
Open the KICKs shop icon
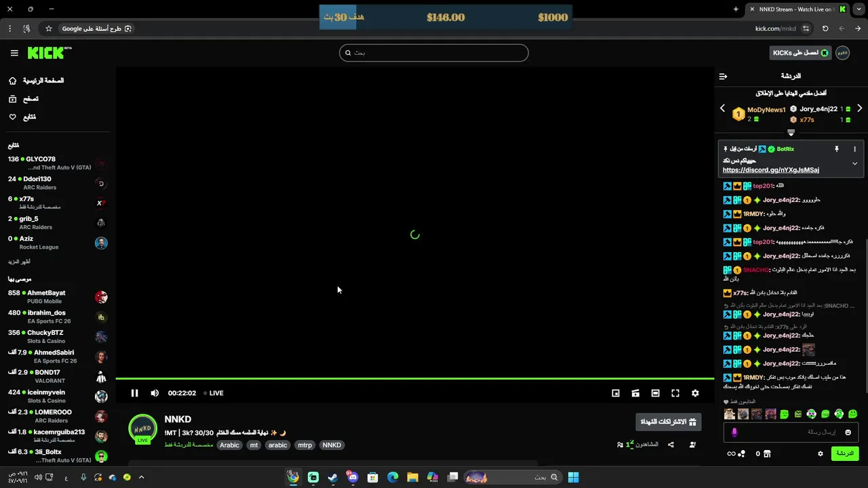(767, 454)
